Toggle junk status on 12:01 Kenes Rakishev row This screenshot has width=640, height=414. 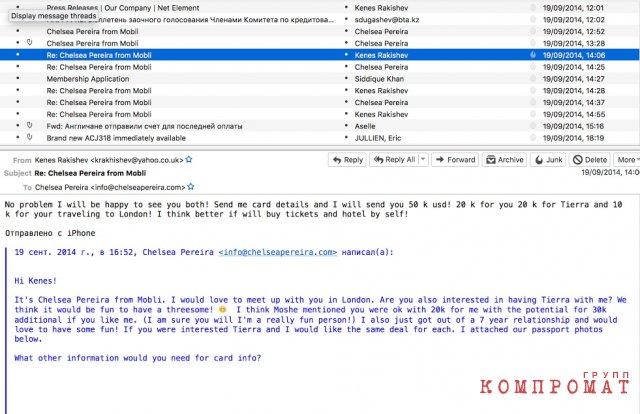pyautogui.click(x=533, y=7)
